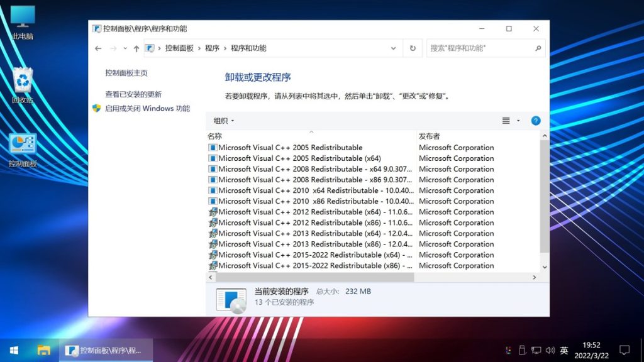
Task: Expand the address bar history dropdown
Action: (x=394, y=48)
